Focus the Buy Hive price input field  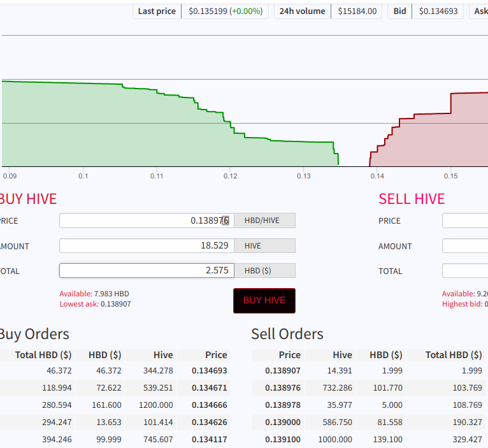[147, 220]
